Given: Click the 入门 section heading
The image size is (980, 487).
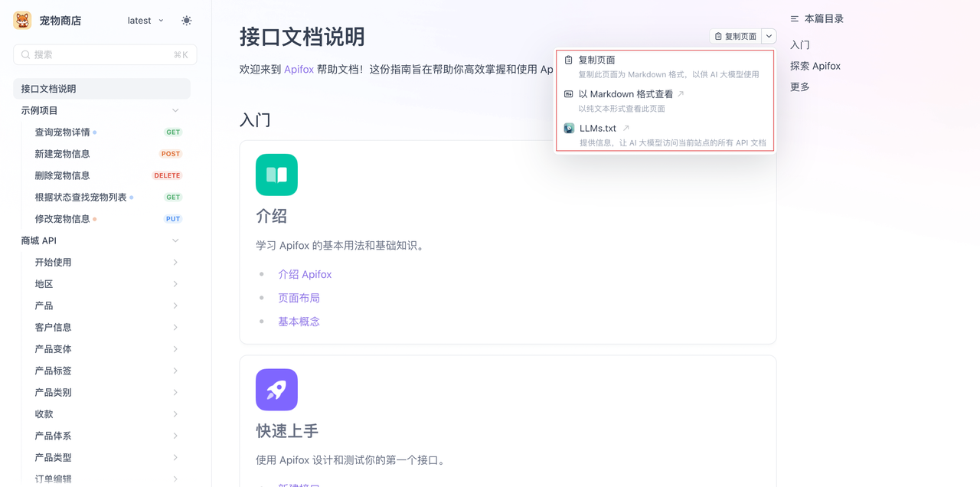Looking at the screenshot, I should tap(255, 119).
